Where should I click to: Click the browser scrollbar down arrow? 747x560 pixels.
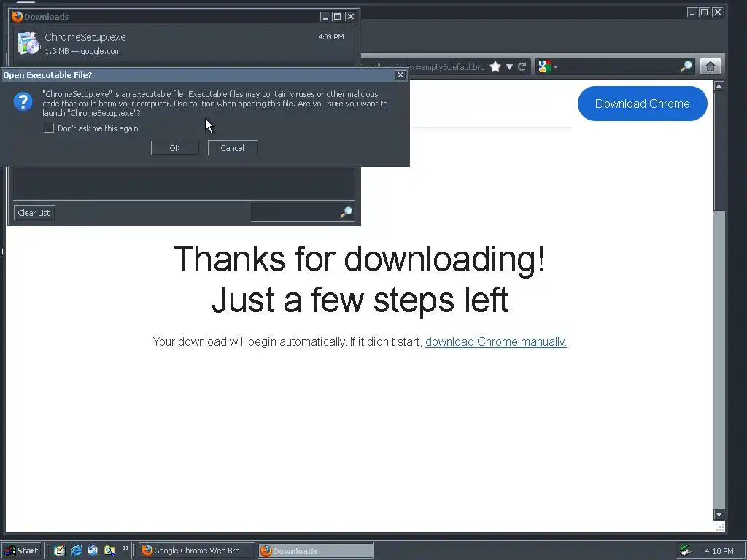pyautogui.click(x=719, y=514)
